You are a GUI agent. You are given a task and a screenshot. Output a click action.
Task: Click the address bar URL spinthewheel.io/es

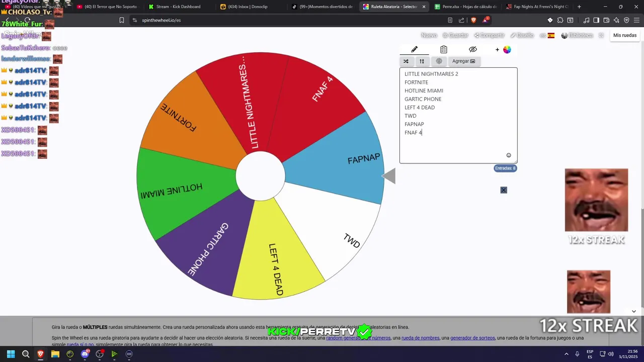point(161,20)
